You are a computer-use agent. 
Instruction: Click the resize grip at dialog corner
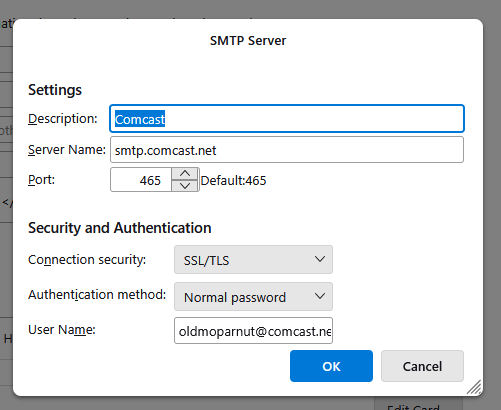click(x=475, y=388)
